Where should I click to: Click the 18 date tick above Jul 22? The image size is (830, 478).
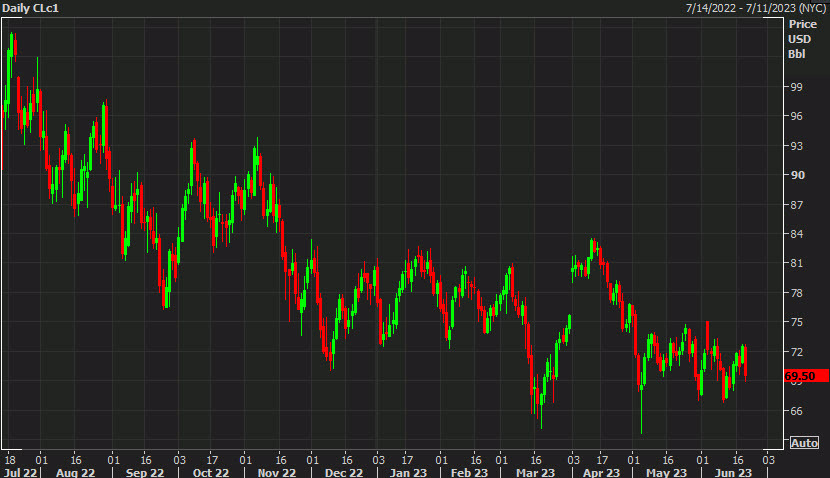point(10,460)
